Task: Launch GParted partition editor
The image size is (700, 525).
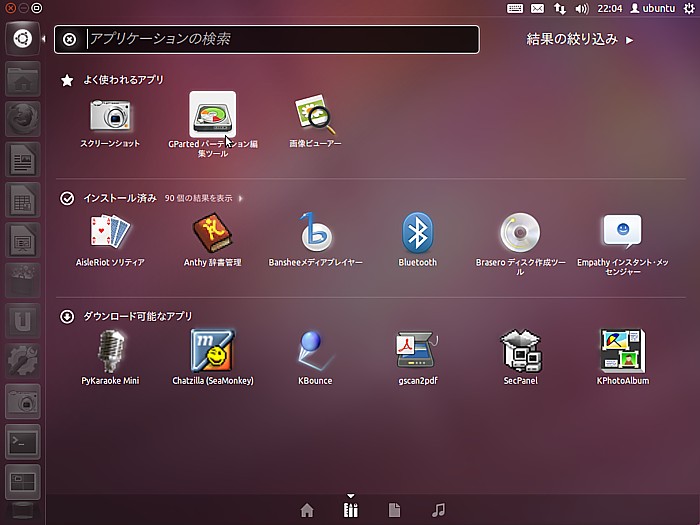Action: pos(213,125)
